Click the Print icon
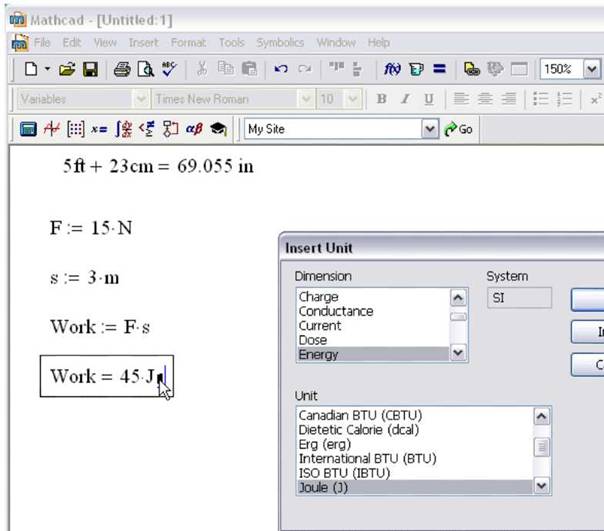 pos(122,69)
